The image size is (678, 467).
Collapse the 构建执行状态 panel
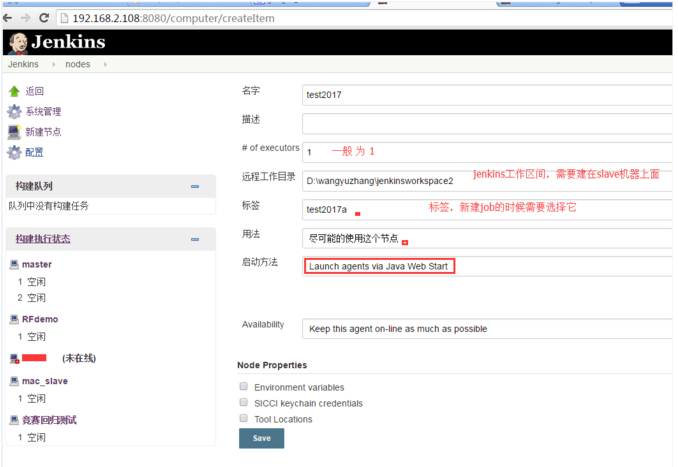coord(195,239)
